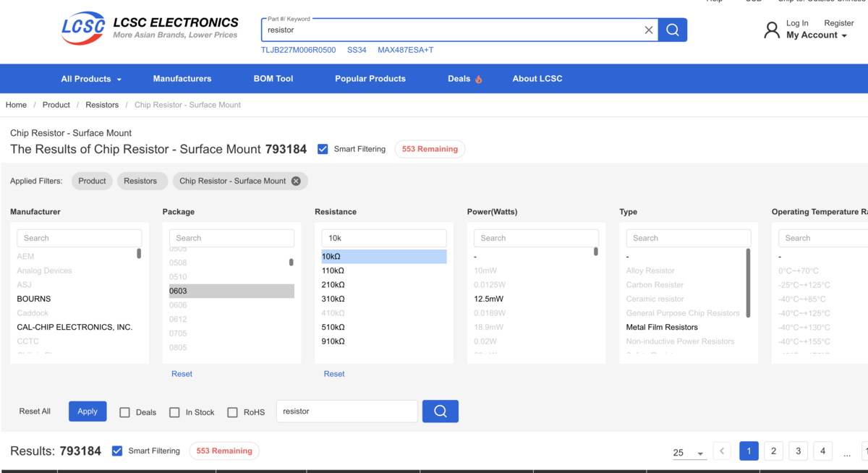Go to the Resistors breadcrumb

pos(102,105)
